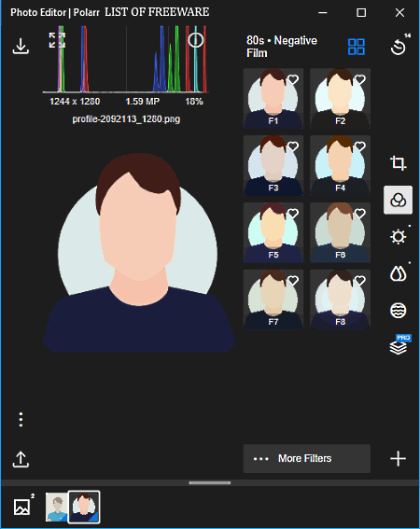This screenshot has height=529, width=420.
Task: Open edit history icon
Action: point(399,47)
